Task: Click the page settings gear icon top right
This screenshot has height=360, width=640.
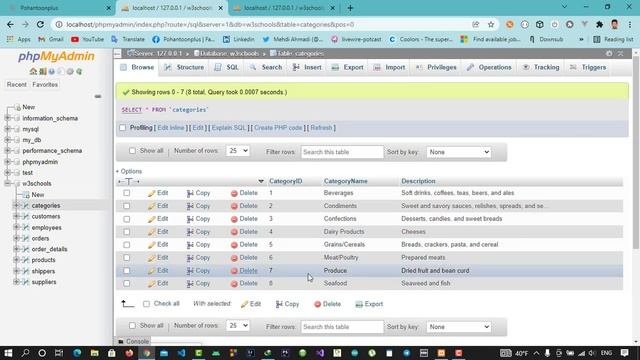Action: point(609,53)
